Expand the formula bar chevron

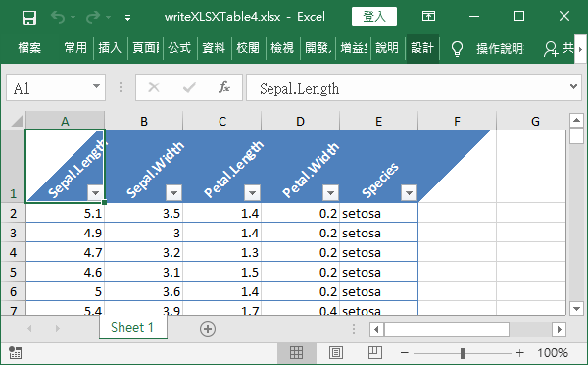pos(573,86)
